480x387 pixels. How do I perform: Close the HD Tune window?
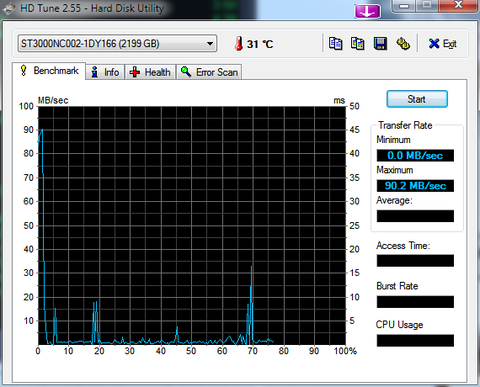click(x=458, y=6)
